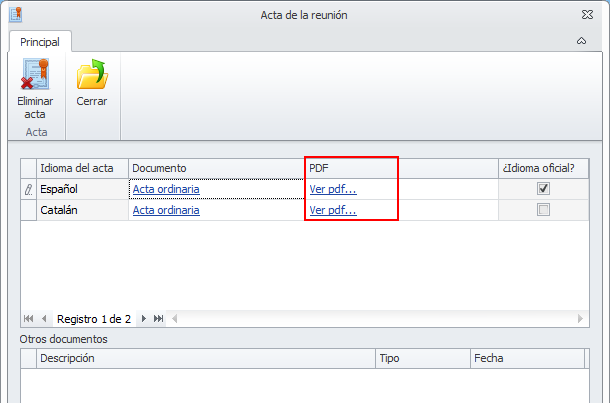Check official language for Catalán
610x403 pixels.
[543, 210]
